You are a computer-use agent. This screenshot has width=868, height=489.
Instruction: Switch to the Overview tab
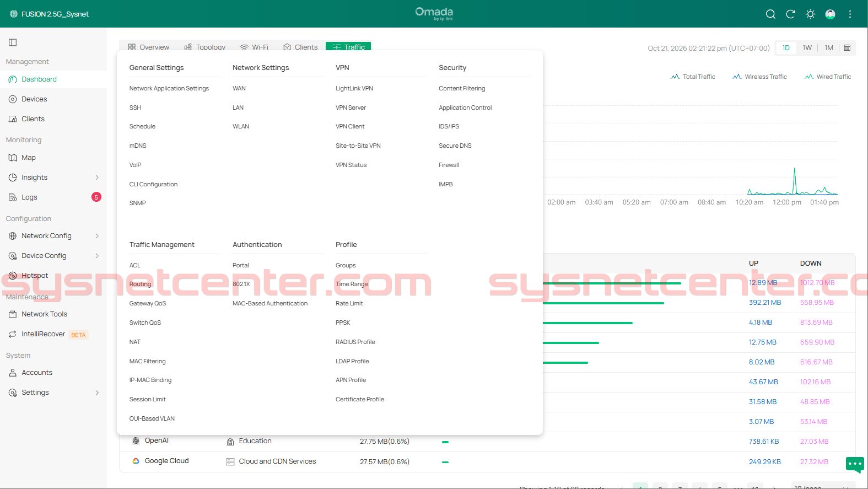point(148,47)
